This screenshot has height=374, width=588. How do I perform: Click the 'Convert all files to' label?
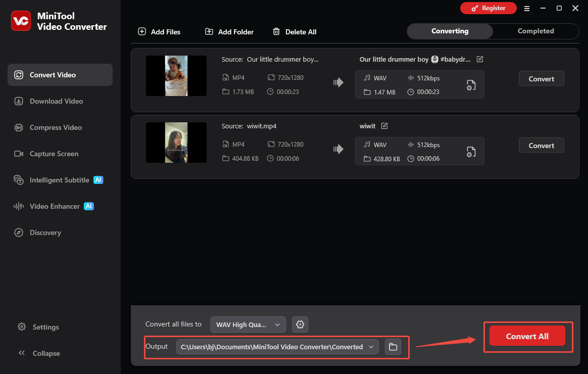[173, 324]
